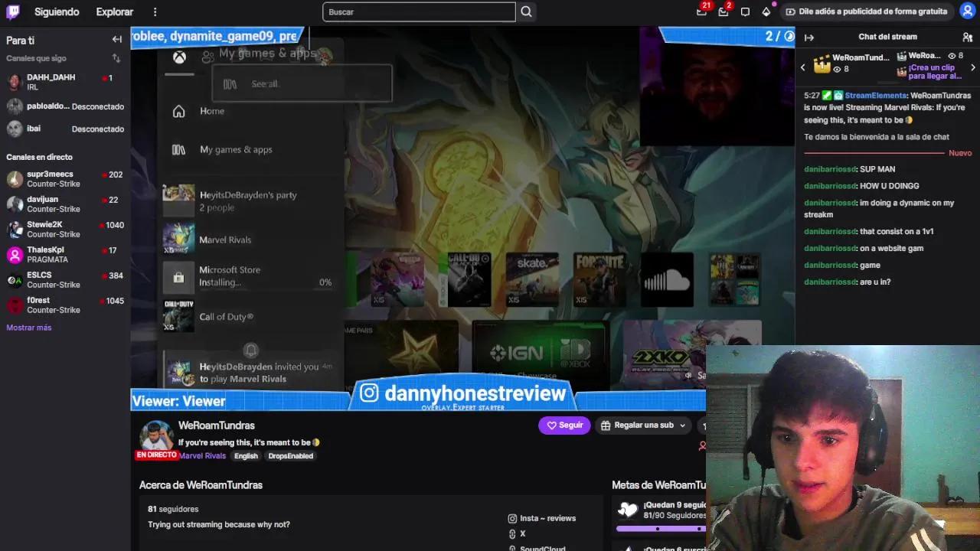Click the ESLCS channel avatar

pyautogui.click(x=15, y=280)
